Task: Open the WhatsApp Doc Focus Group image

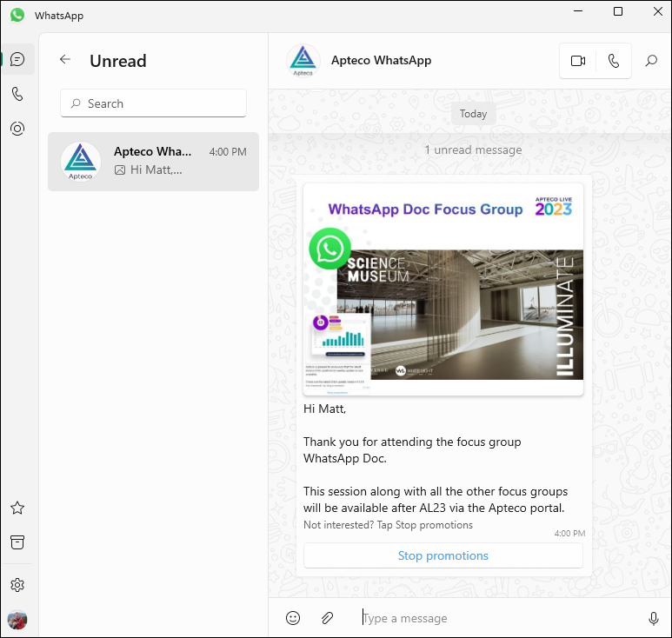Action: (443, 289)
